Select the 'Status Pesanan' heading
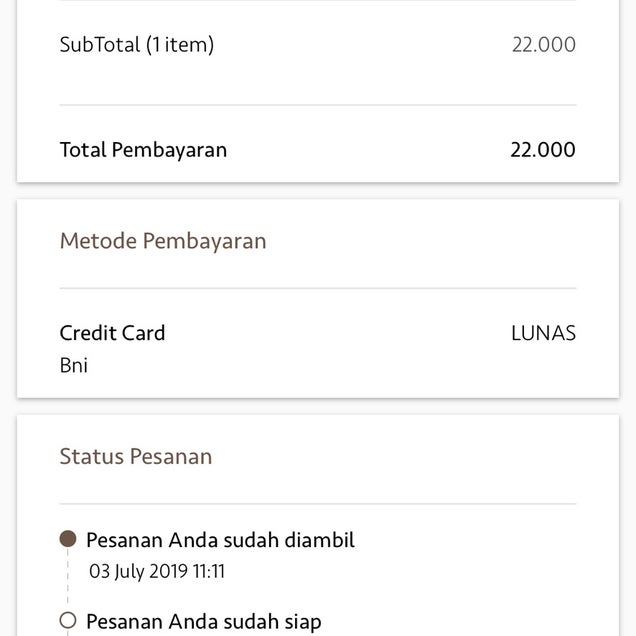Image resolution: width=636 pixels, height=636 pixels. click(x=136, y=457)
